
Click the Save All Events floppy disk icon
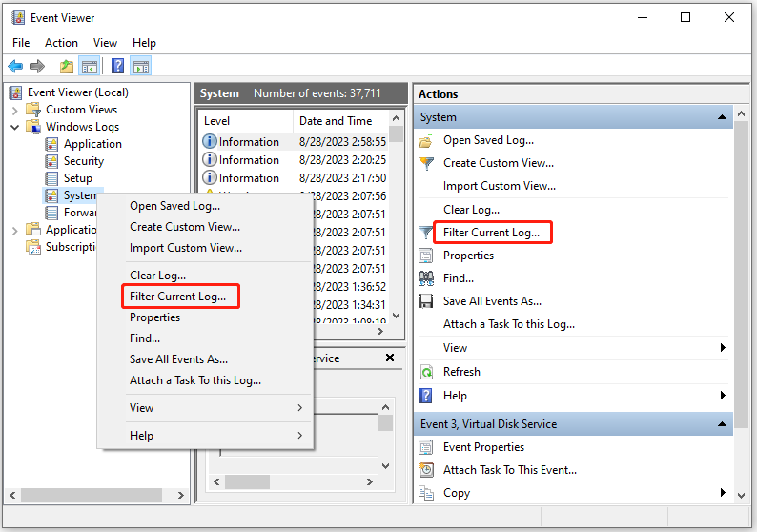[426, 301]
